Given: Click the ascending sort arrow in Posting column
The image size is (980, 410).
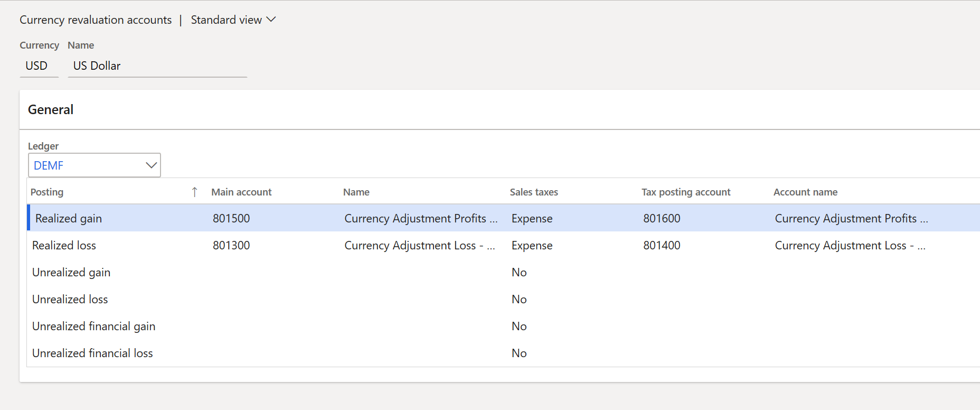Looking at the screenshot, I should tap(194, 192).
